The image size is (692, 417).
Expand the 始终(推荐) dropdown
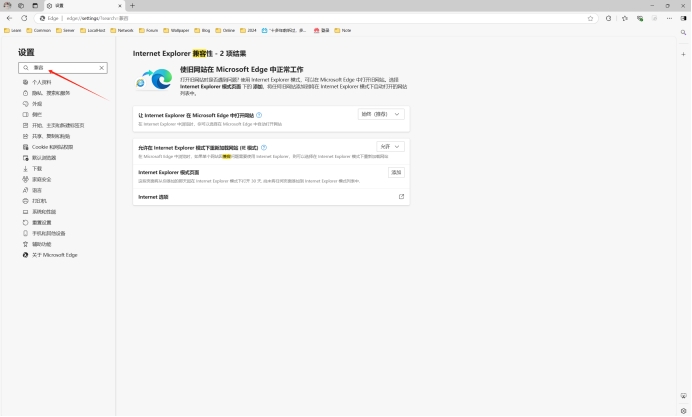pos(381,115)
